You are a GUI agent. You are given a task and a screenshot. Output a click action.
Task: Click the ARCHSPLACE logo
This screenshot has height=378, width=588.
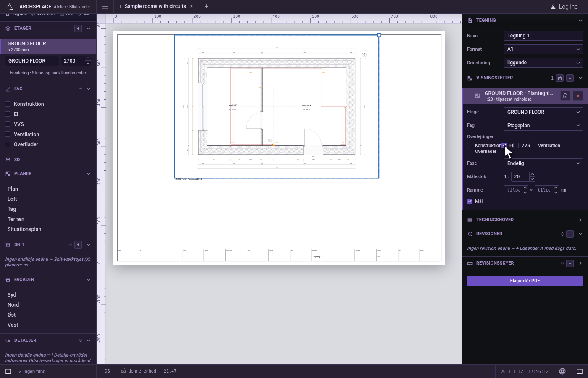10,7
